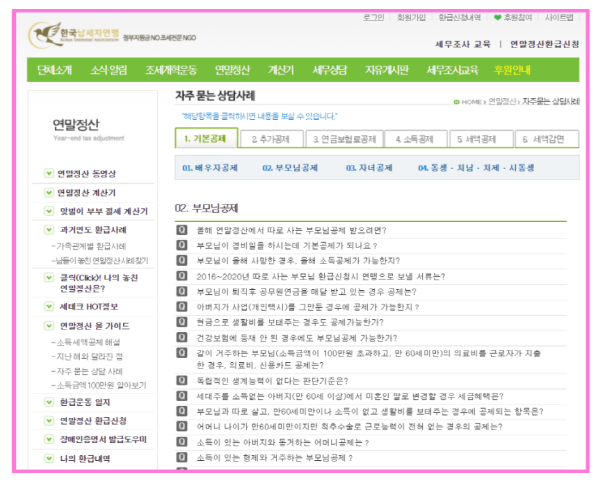Open 세무조사교육 in green navigation bar
The image size is (600, 482).
[453, 70]
